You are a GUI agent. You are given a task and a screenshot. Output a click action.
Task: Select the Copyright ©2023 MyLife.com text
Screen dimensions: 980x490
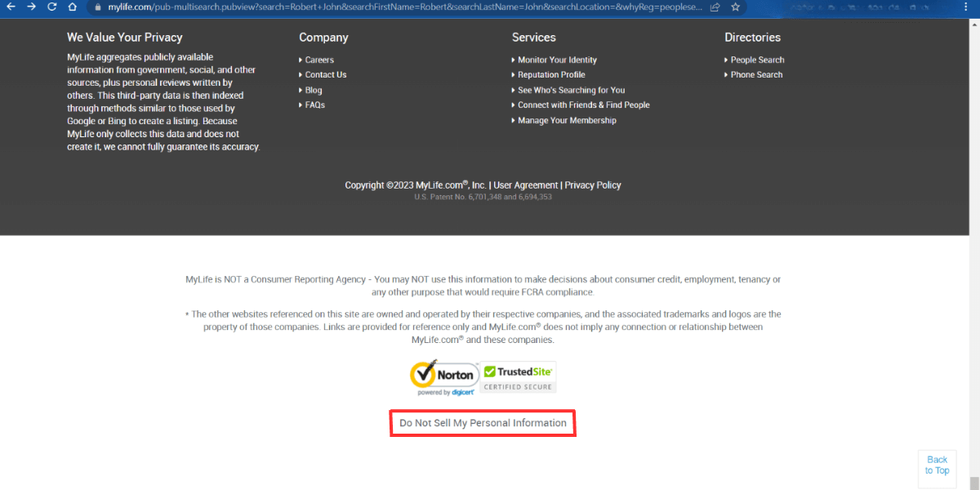point(416,185)
